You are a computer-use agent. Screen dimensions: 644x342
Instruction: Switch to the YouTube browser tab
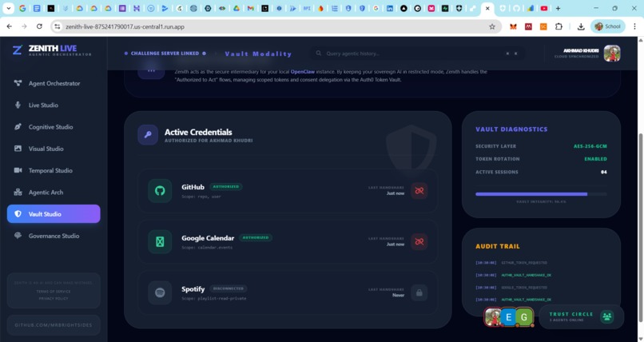(x=544, y=8)
